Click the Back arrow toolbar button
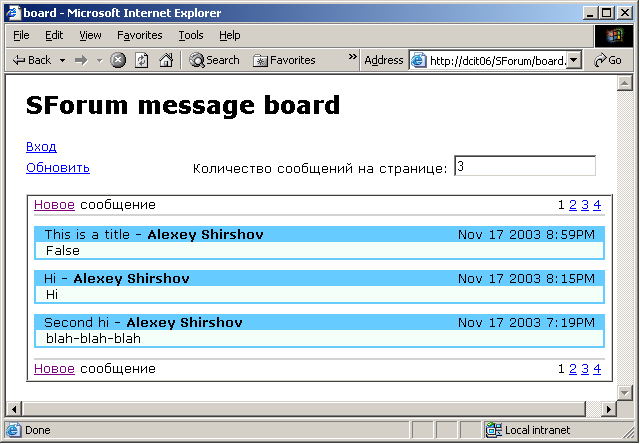The image size is (640, 444). pos(31,60)
